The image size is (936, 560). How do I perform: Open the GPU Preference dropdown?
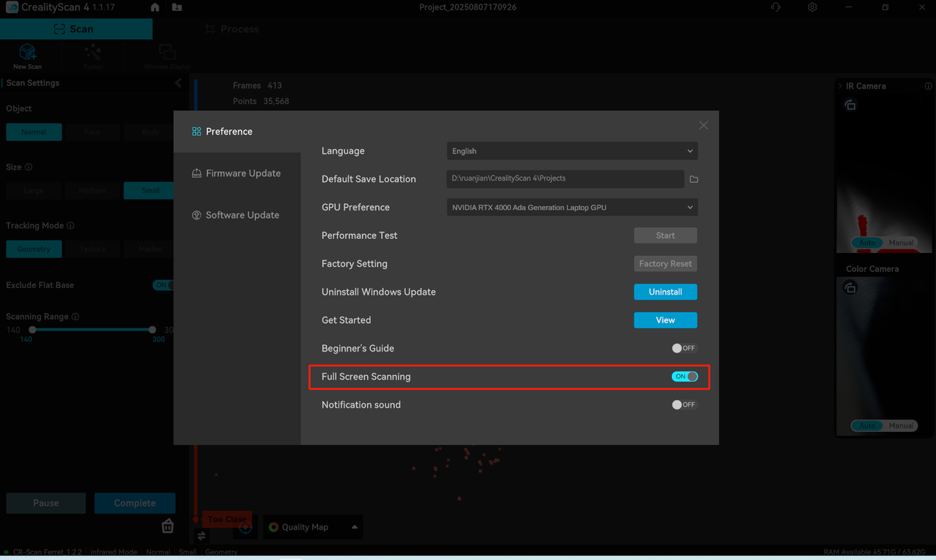(572, 208)
